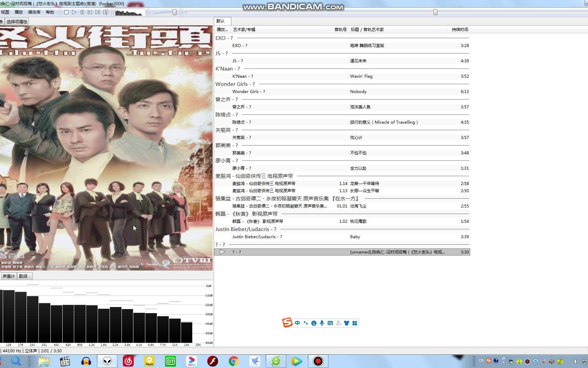Screen dimensions: 588x368
Task: Click the Play button in toolbar
Action: tap(74, 12)
